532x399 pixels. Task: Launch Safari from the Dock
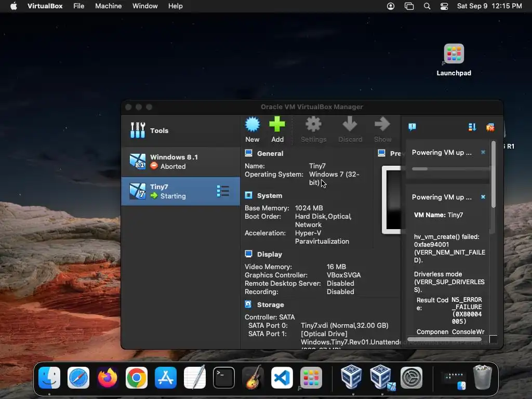click(x=78, y=377)
